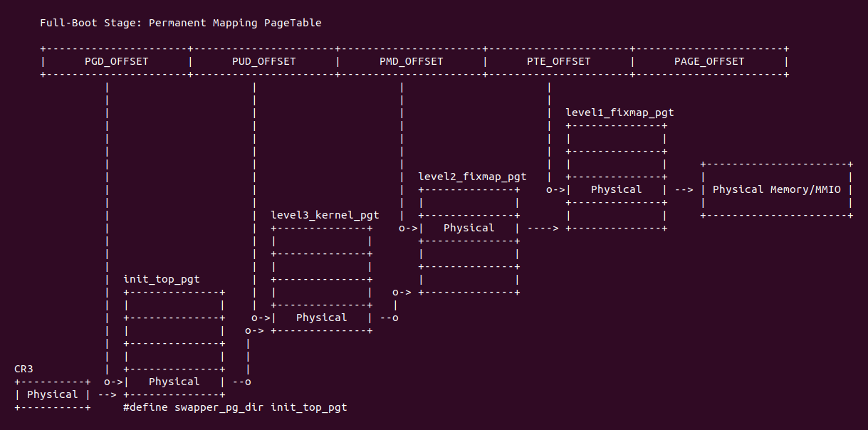Select the PAGE_OFFSET header cell
Viewport: 868px width, 430px height.
[709, 61]
